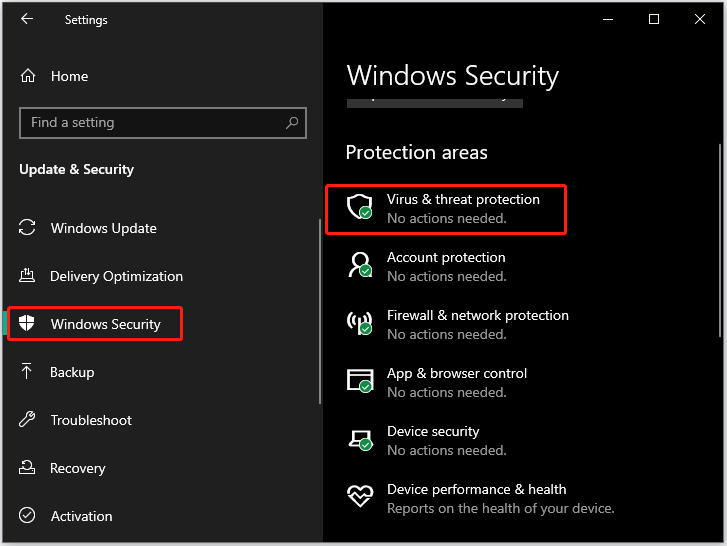This screenshot has height=546, width=727.
Task: Click the Device performance & health heart icon
Action: click(x=359, y=497)
